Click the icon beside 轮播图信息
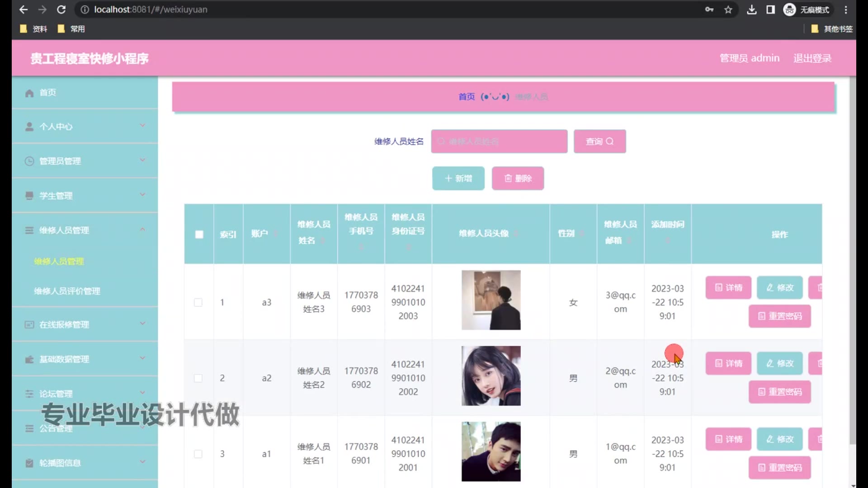This screenshot has height=488, width=868. (29, 463)
